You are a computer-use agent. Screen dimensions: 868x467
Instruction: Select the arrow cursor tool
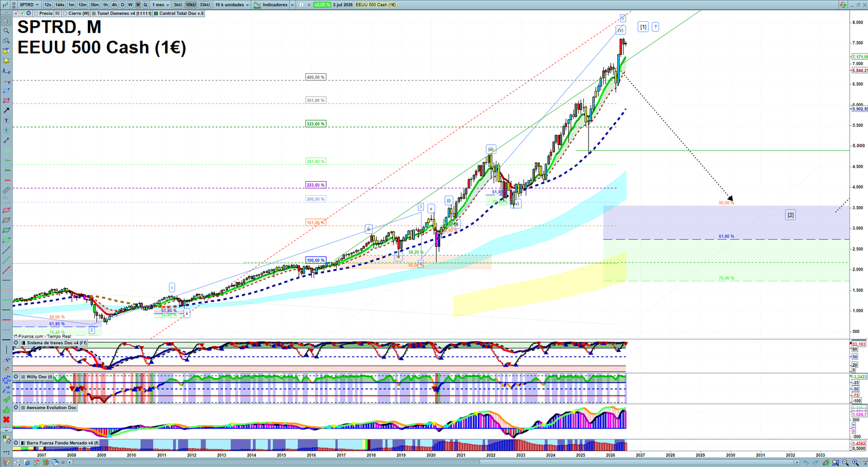[7, 21]
